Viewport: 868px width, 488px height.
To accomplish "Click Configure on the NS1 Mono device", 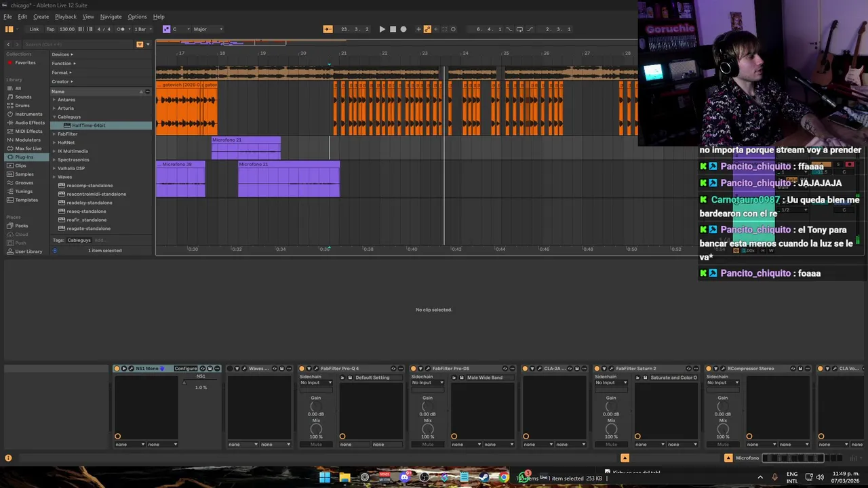I will (185, 369).
